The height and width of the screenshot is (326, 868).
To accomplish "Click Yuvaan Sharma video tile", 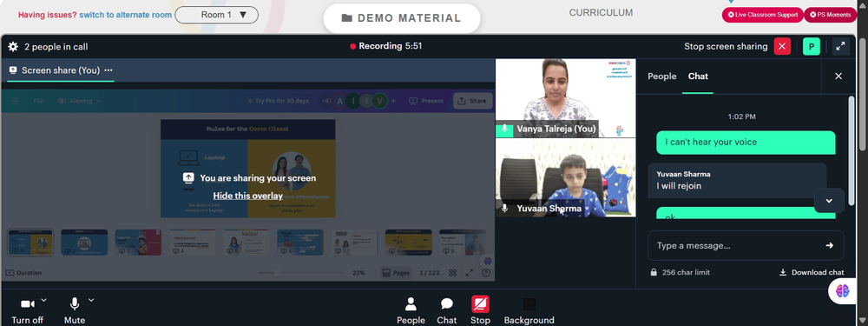I will pyautogui.click(x=565, y=177).
